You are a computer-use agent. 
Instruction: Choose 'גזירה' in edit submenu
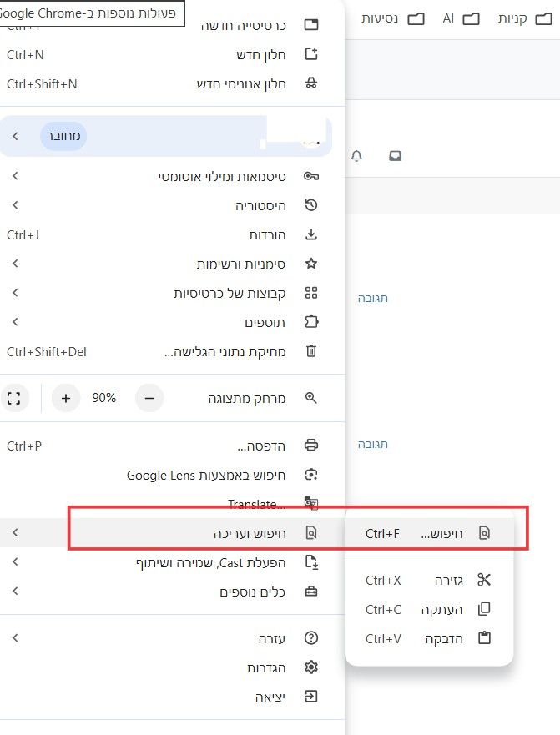click(429, 581)
